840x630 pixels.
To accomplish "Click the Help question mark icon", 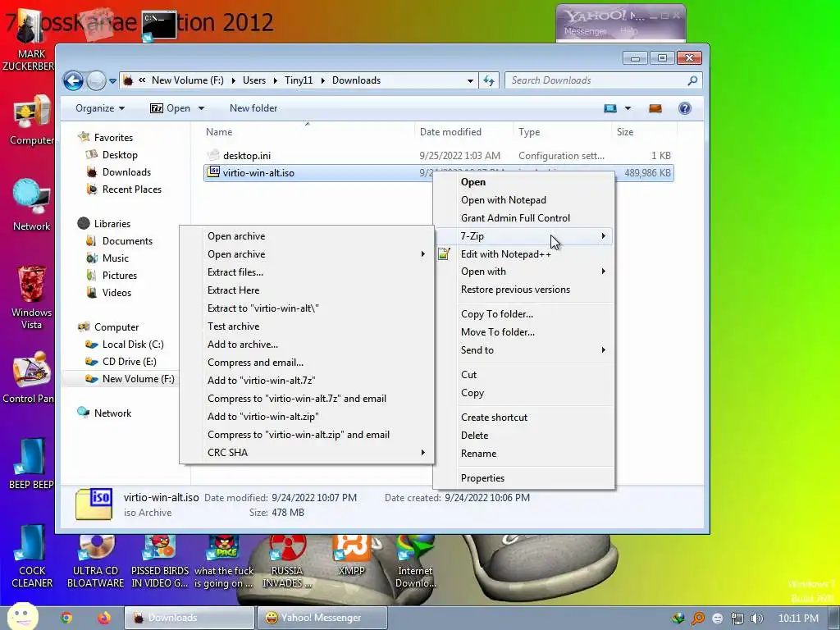I will 685,108.
